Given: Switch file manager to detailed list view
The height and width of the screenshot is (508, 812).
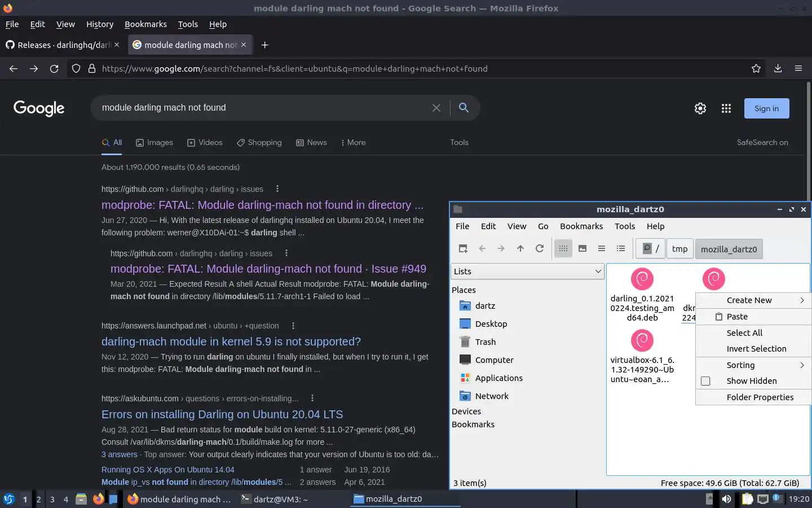Looking at the screenshot, I should click(621, 248).
